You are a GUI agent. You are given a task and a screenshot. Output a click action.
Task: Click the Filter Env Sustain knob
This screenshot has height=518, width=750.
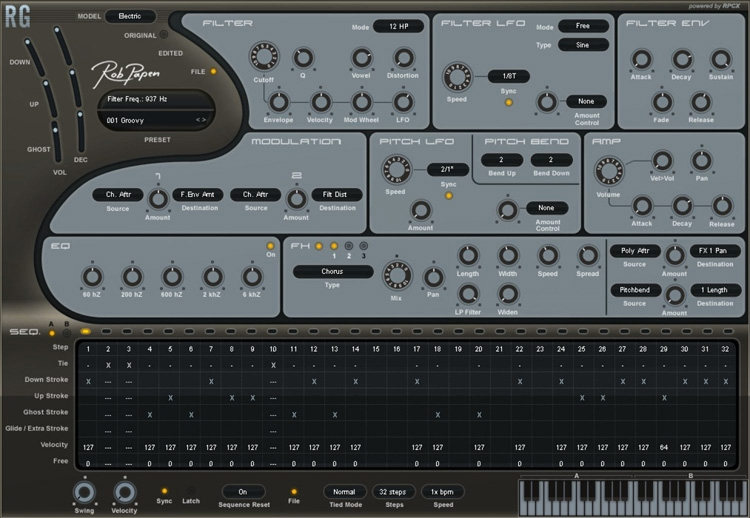(x=720, y=60)
